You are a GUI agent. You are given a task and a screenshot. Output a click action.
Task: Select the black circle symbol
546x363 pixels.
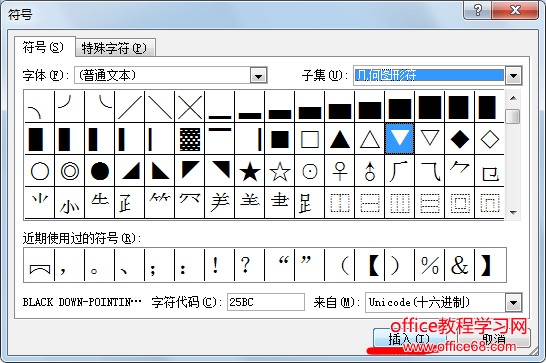point(100,171)
